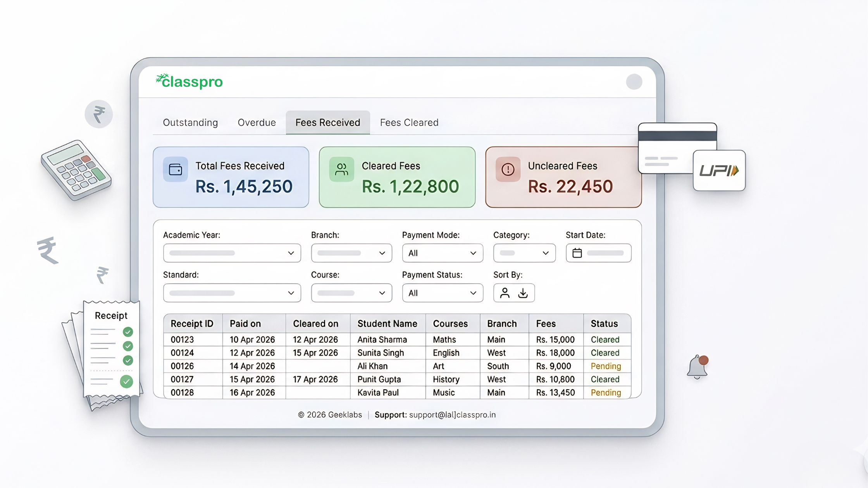Expand the Course selection dropdown
The image size is (868, 488).
351,293
